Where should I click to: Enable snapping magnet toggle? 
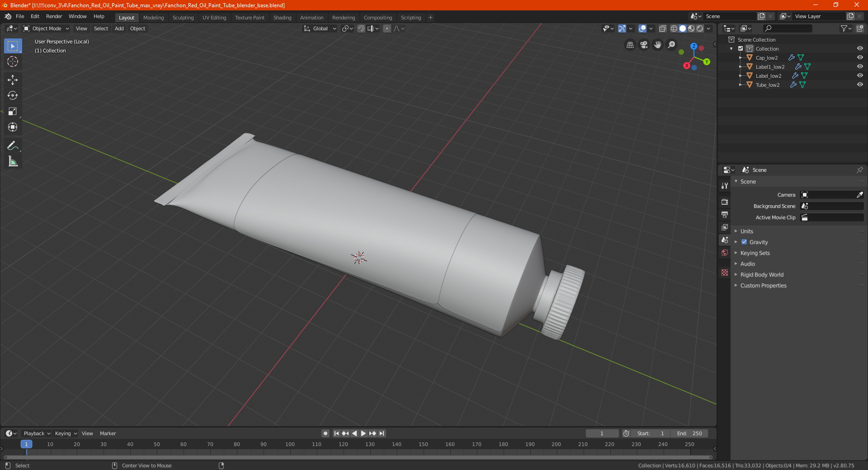pyautogui.click(x=361, y=28)
